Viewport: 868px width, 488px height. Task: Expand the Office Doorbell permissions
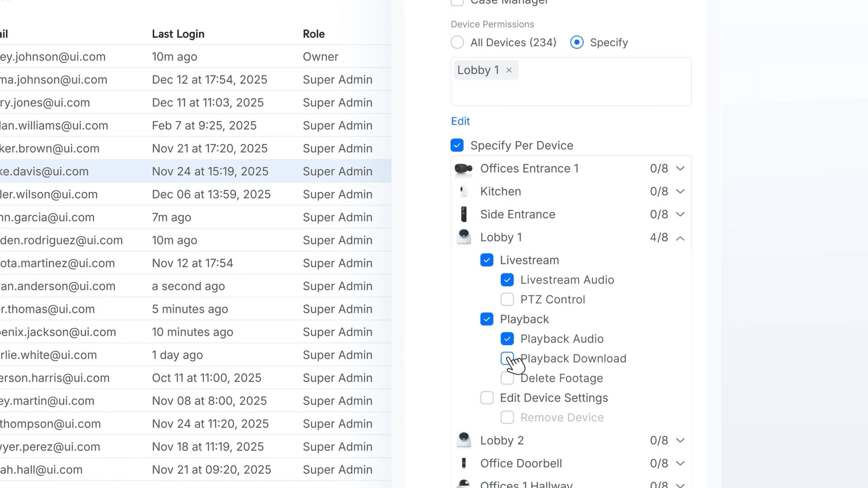coord(680,463)
